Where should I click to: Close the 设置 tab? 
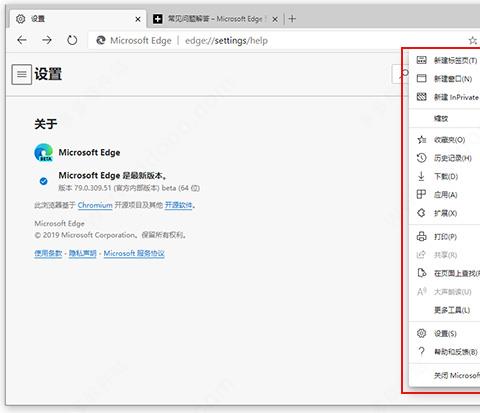[138, 19]
